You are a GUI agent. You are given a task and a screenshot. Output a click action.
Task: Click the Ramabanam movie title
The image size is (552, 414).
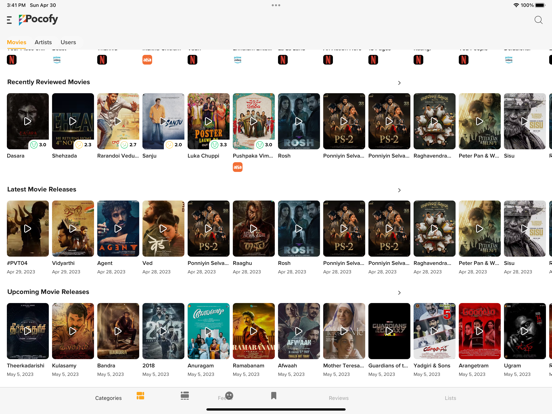248,365
